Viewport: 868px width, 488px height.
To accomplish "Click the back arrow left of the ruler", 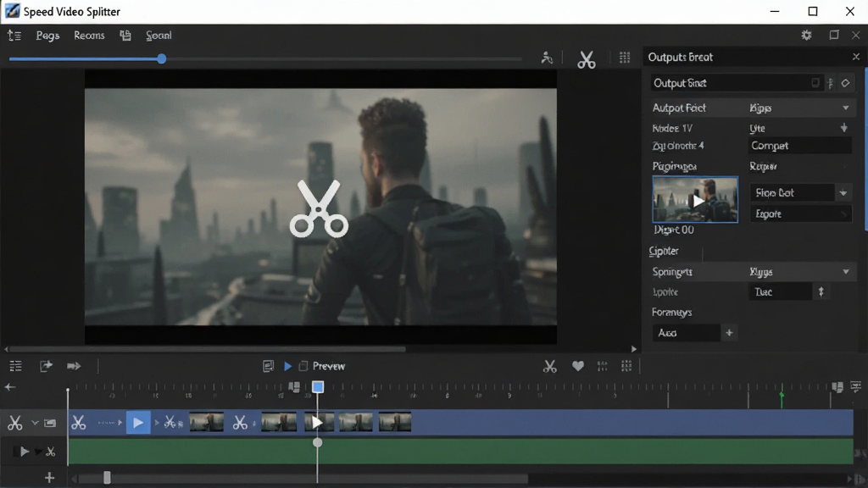I will tap(10, 386).
